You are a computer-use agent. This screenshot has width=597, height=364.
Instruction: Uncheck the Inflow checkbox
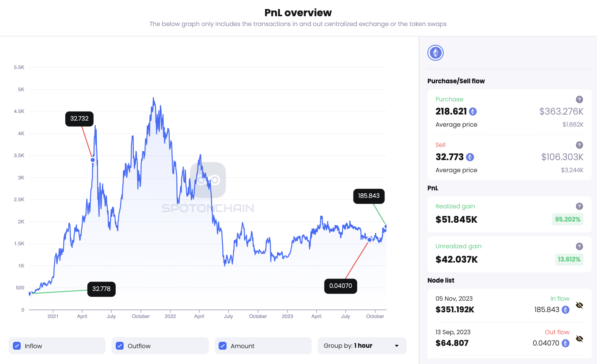(x=17, y=346)
